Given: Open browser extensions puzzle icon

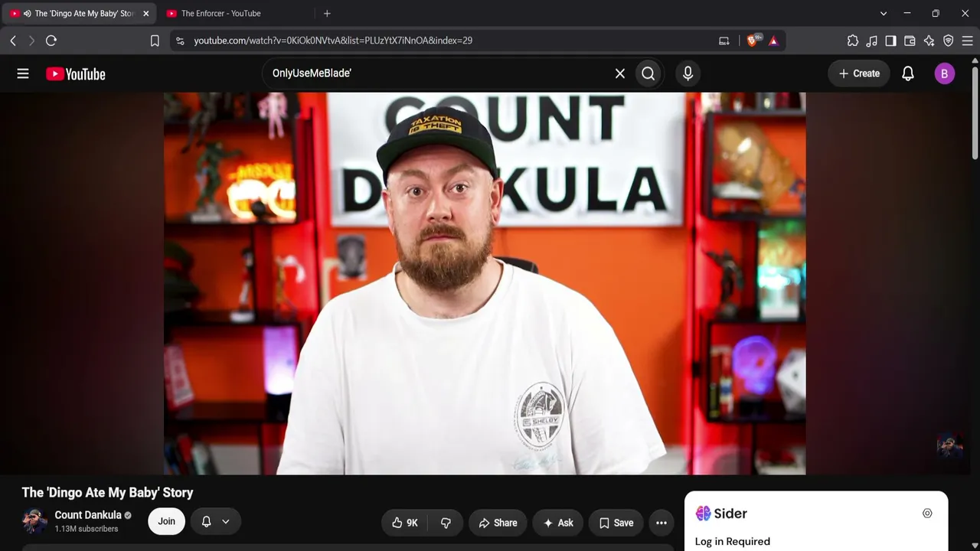Looking at the screenshot, I should 853,41.
